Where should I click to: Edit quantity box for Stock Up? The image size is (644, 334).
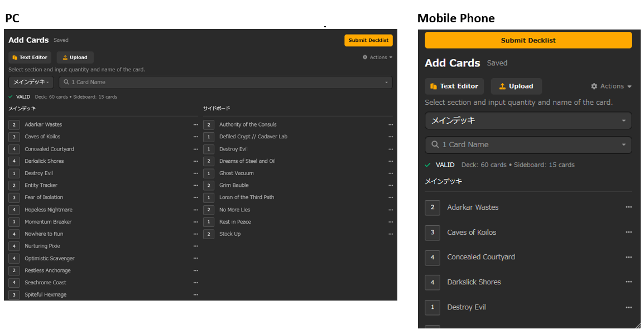[209, 234]
